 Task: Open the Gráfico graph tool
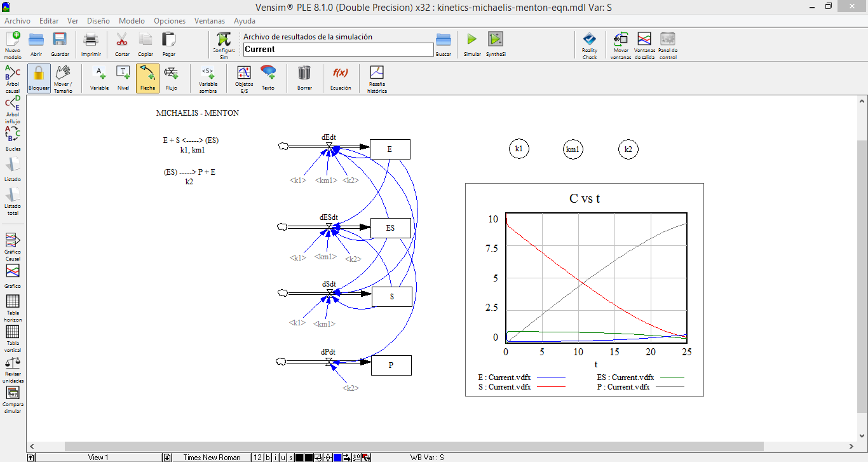coord(13,276)
